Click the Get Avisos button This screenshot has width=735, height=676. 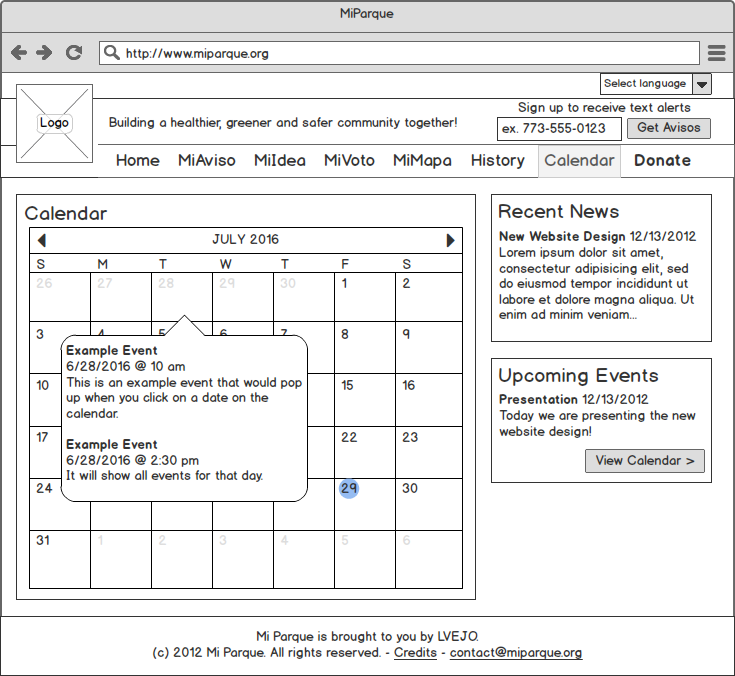[668, 128]
